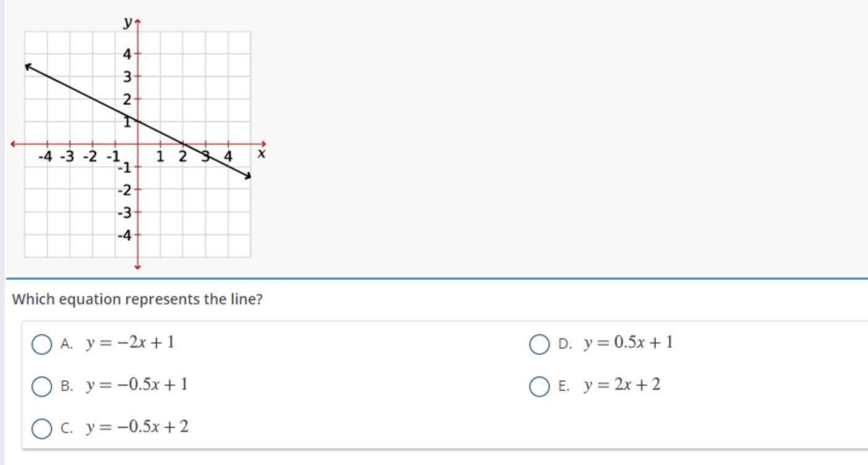Click the x-axis label at right

[261, 153]
